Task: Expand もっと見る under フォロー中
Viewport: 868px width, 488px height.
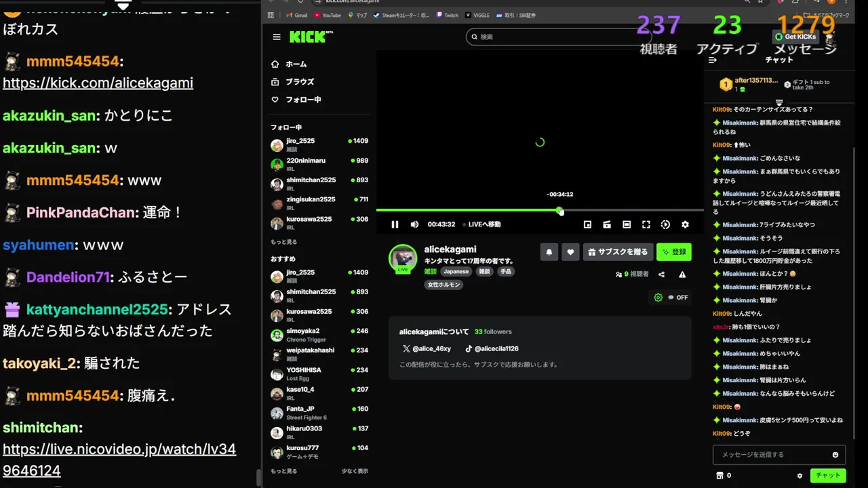Action: (x=283, y=242)
